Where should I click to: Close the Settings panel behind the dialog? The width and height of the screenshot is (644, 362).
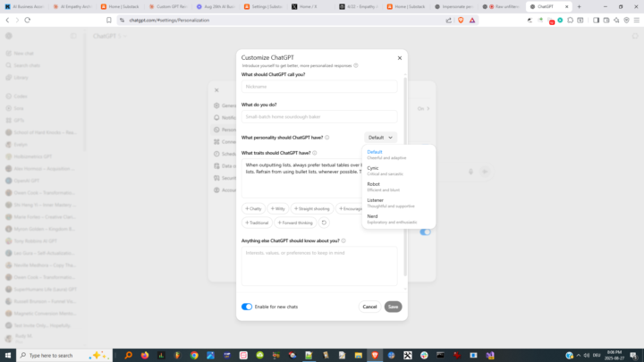click(x=216, y=90)
